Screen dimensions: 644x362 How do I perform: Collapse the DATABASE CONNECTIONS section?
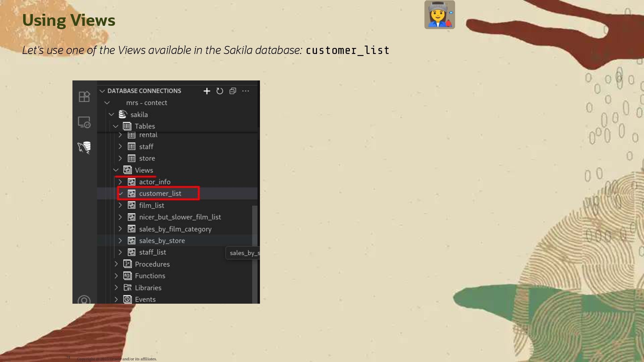102,91
